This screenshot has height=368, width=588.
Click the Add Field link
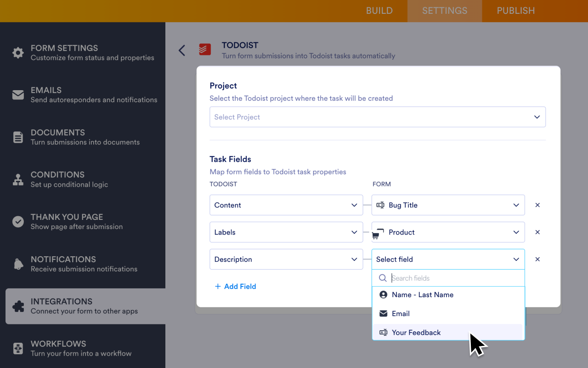tap(235, 286)
